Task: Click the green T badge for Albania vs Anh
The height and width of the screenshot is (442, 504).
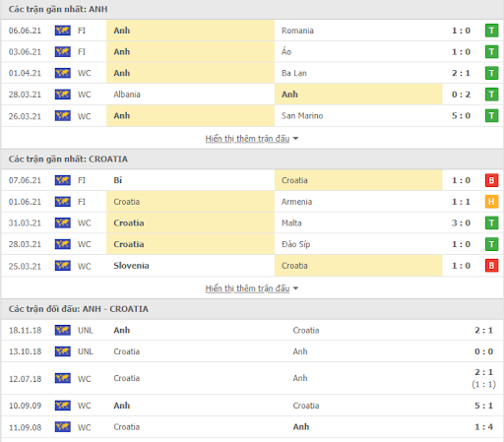Action: point(491,95)
